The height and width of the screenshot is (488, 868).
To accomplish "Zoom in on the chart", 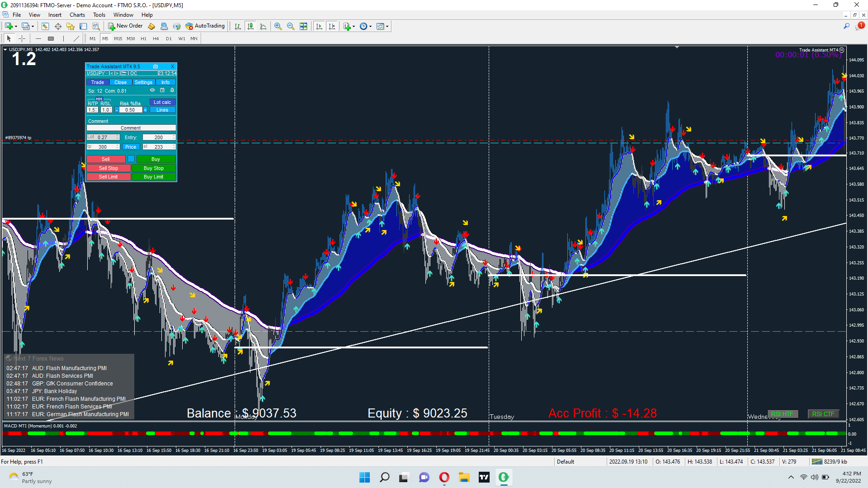I will click(x=278, y=26).
